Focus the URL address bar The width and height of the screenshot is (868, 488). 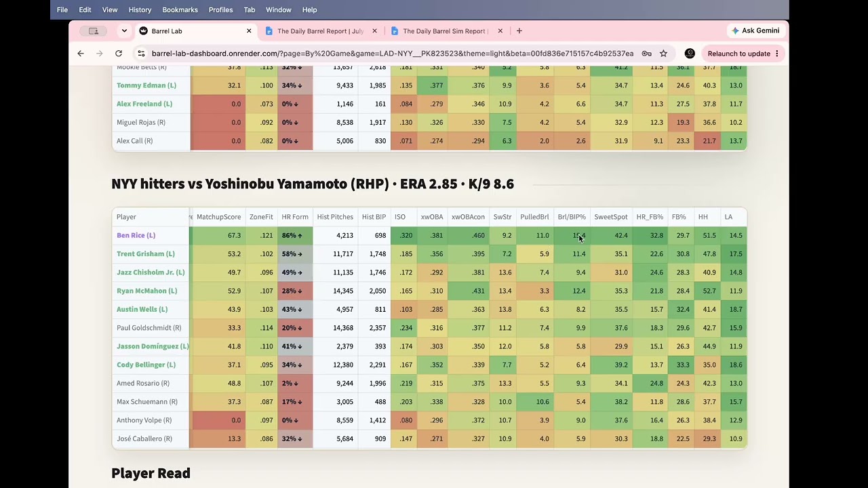[x=392, y=54]
